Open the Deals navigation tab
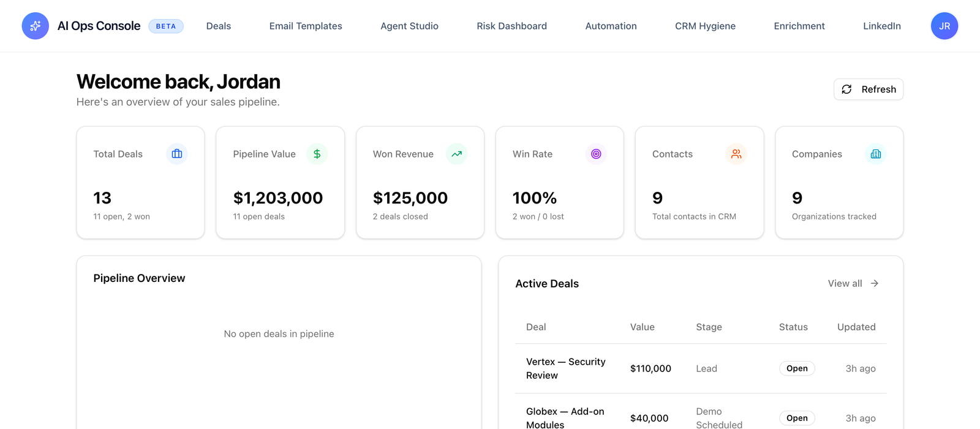Screen dimensions: 980x429 tap(219, 26)
